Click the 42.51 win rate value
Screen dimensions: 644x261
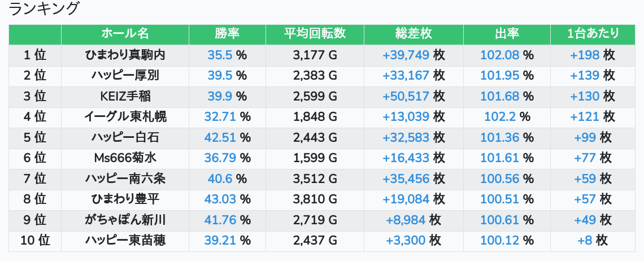tap(220, 138)
